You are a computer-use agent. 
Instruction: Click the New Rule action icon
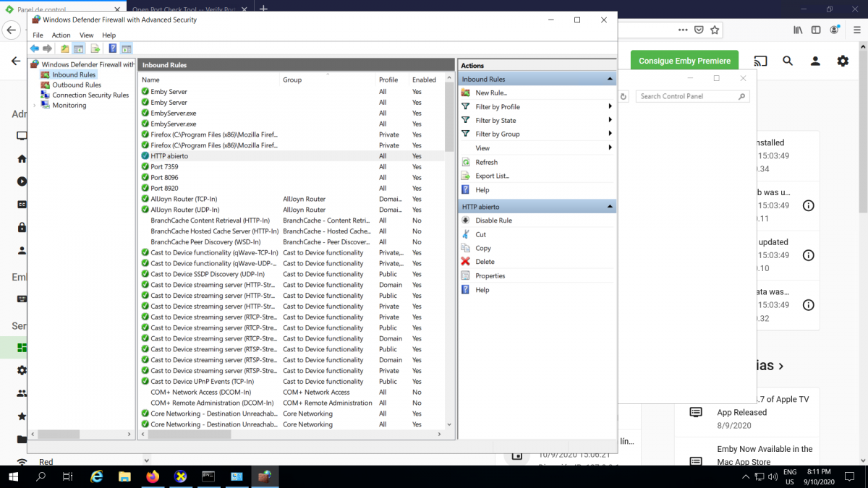click(x=466, y=93)
